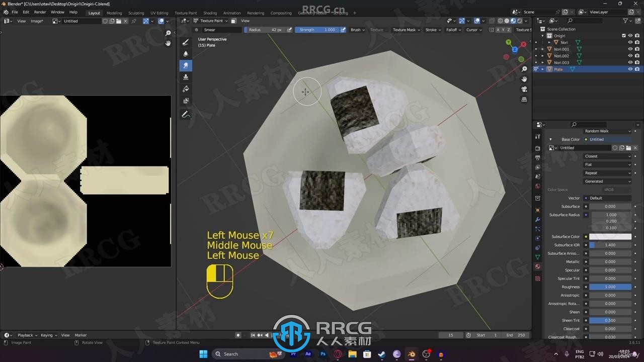The height and width of the screenshot is (362, 644).
Task: Select the Draw brush tool in viewport toolbar
Action: (186, 42)
